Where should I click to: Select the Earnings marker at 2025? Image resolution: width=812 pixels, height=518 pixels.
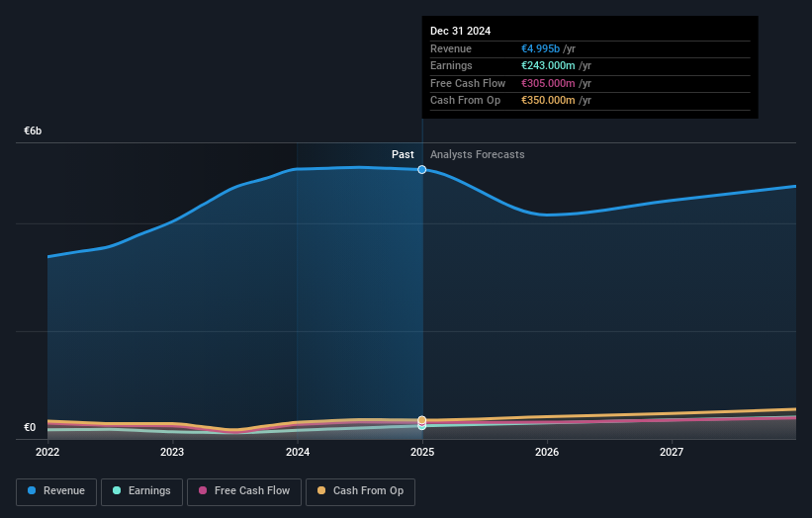[422, 426]
